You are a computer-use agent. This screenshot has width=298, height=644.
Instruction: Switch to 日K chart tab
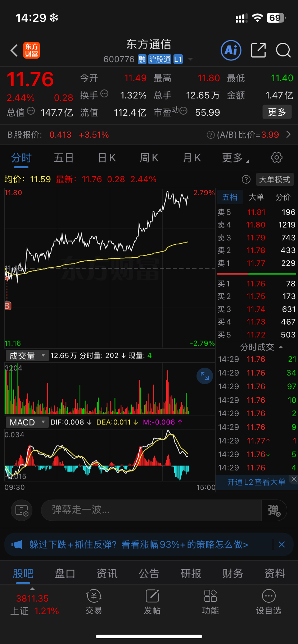click(x=107, y=158)
